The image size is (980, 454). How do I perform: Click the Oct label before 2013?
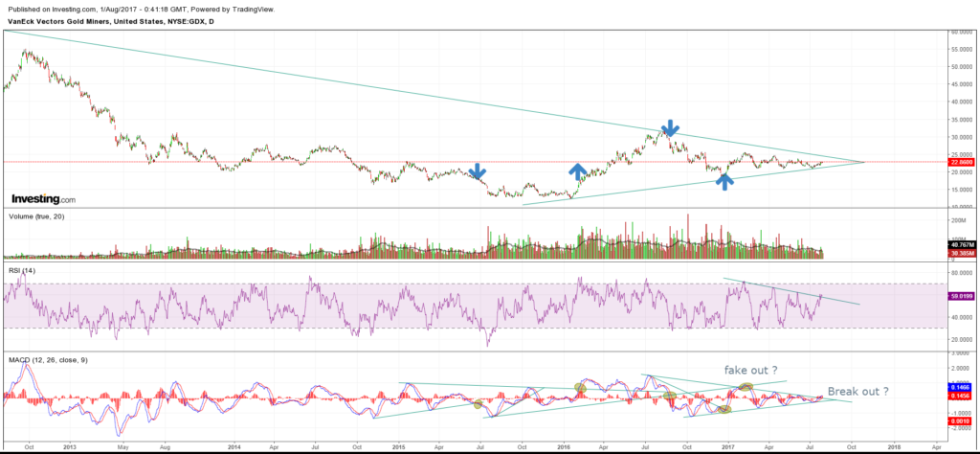pos(30,447)
